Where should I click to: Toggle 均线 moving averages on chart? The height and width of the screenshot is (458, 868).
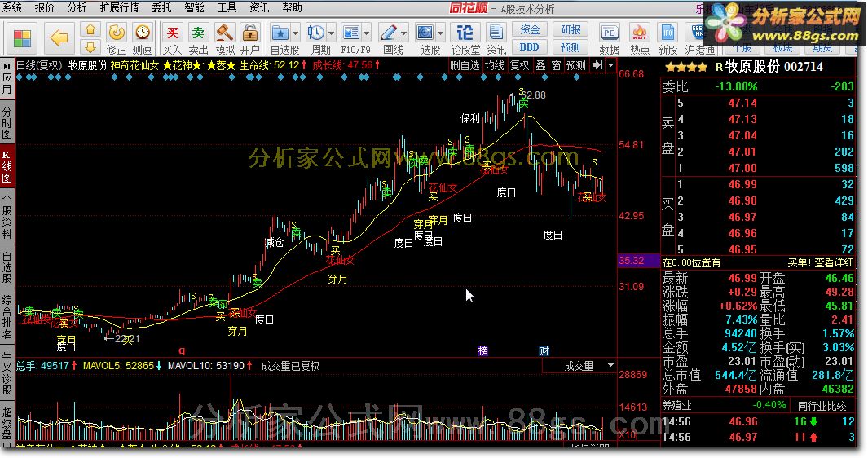click(495, 65)
